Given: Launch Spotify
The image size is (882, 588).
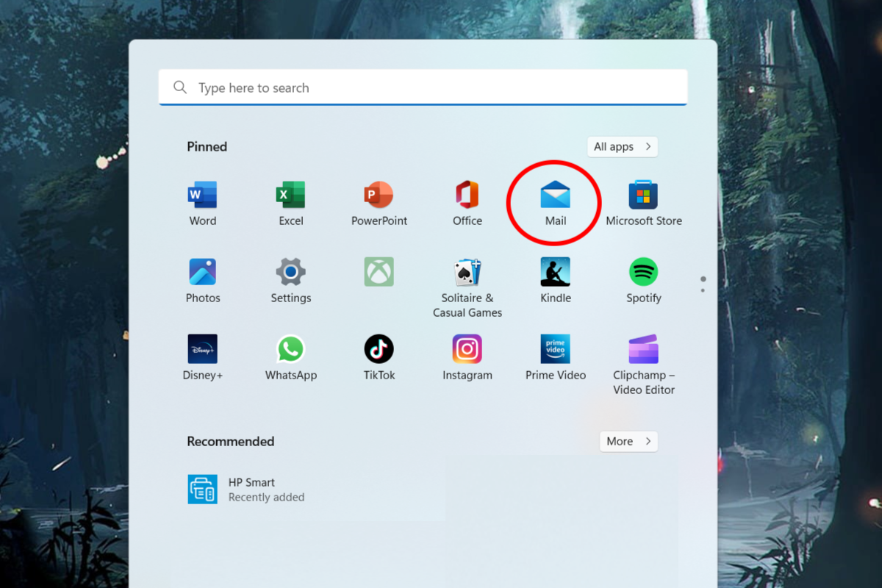Looking at the screenshot, I should (643, 282).
